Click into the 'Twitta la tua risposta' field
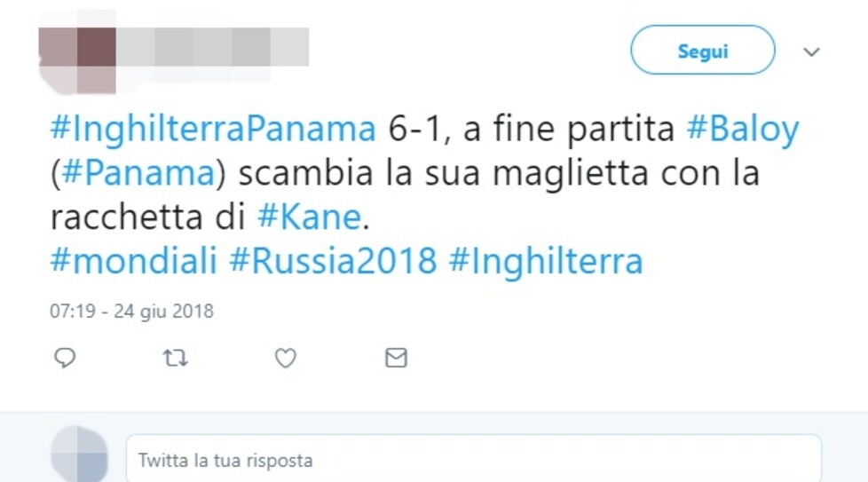Viewport: 868px width, 482px height. [x=474, y=459]
